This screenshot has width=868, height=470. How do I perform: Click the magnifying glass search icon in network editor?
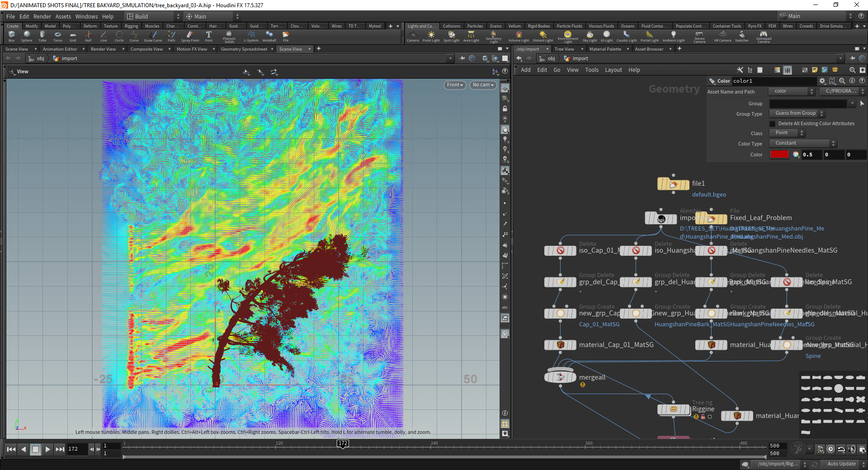852,70
